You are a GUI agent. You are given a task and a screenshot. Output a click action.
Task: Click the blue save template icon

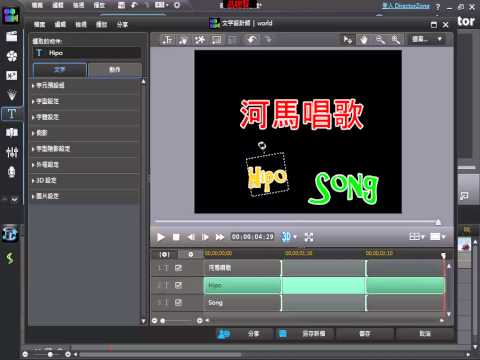click(283, 333)
